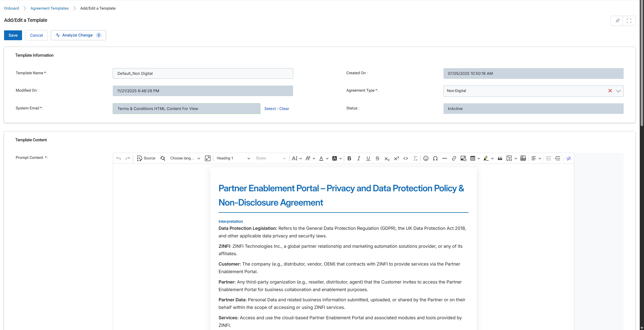Apply the yellow highlight marker

click(x=486, y=158)
